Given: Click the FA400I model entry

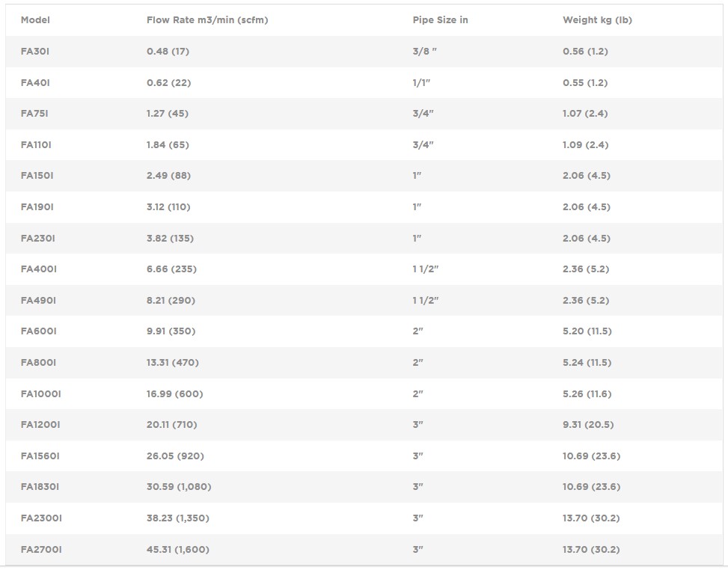Looking at the screenshot, I should pos(39,269).
